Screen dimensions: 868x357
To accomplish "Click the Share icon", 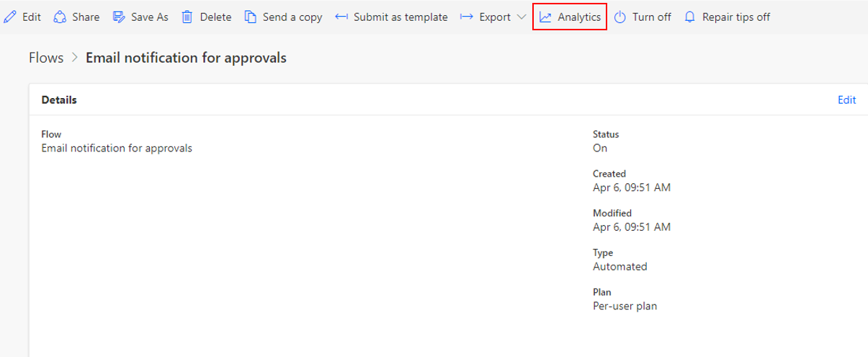I will [61, 17].
